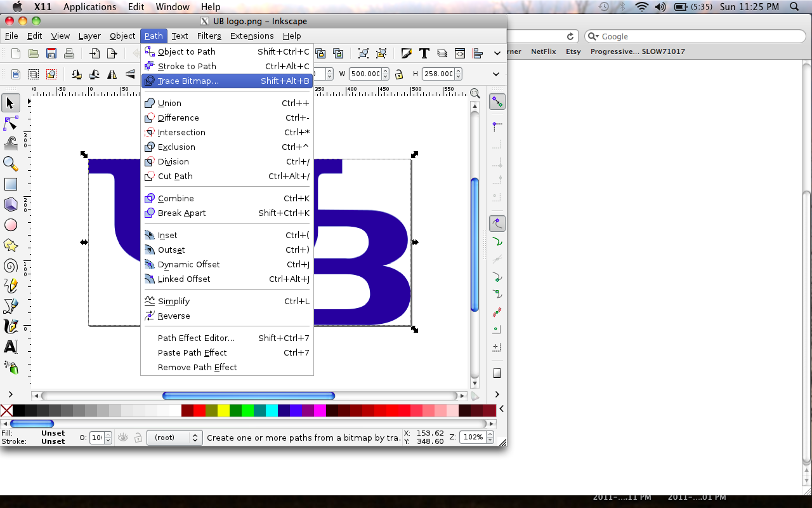Toggle snap to page border
This screenshot has width=812, height=508.
497,373
